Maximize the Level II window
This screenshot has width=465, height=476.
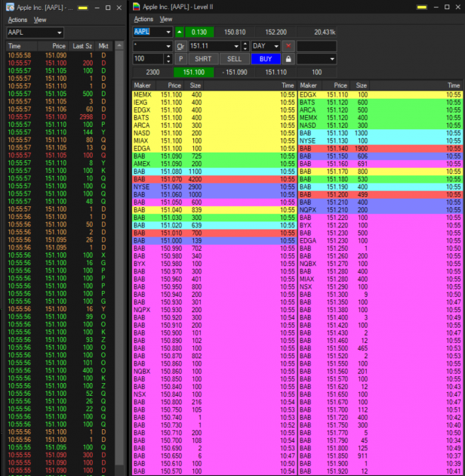[447, 7]
